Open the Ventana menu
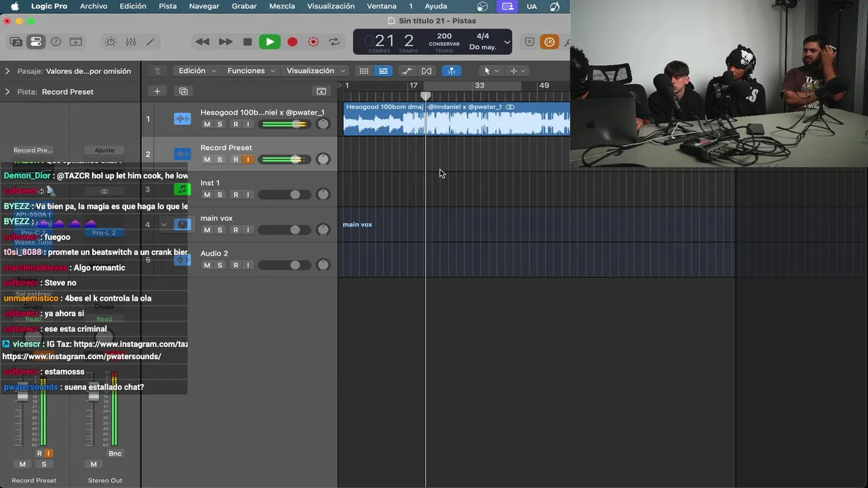 pyautogui.click(x=381, y=6)
